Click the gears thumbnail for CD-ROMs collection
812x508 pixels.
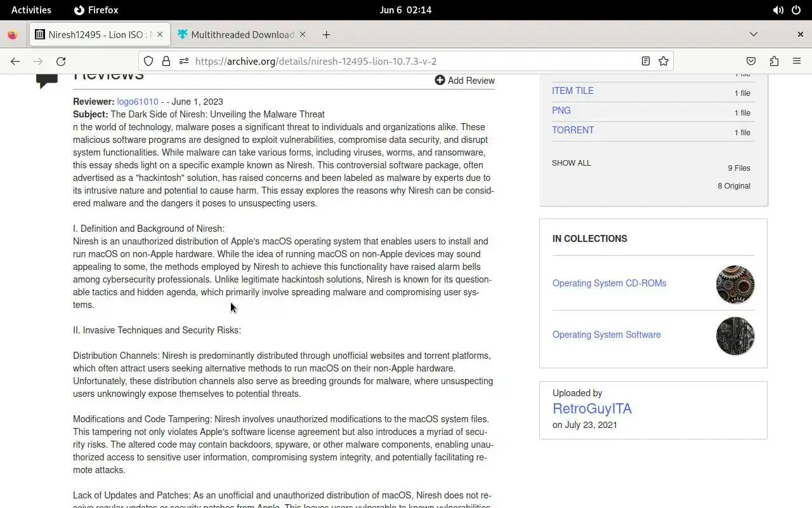[x=735, y=284]
